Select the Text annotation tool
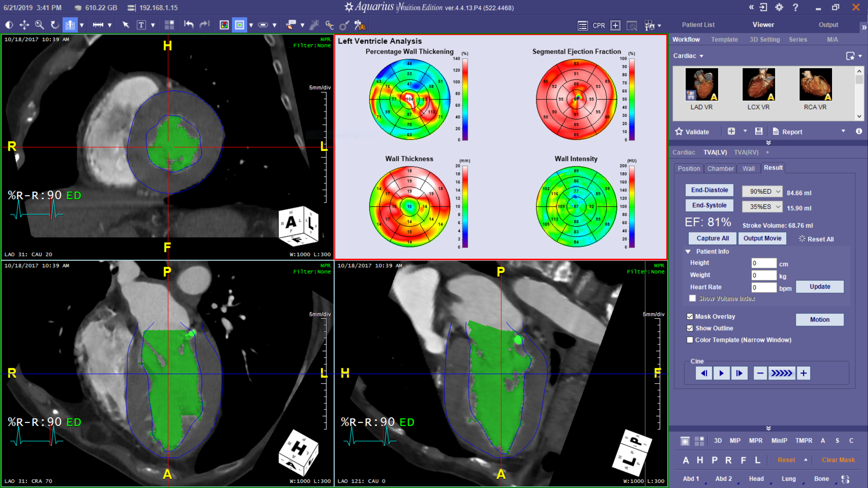 tap(142, 25)
